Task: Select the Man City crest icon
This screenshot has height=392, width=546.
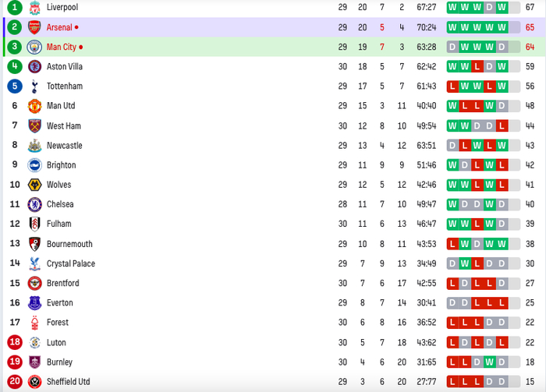Action: click(34, 47)
